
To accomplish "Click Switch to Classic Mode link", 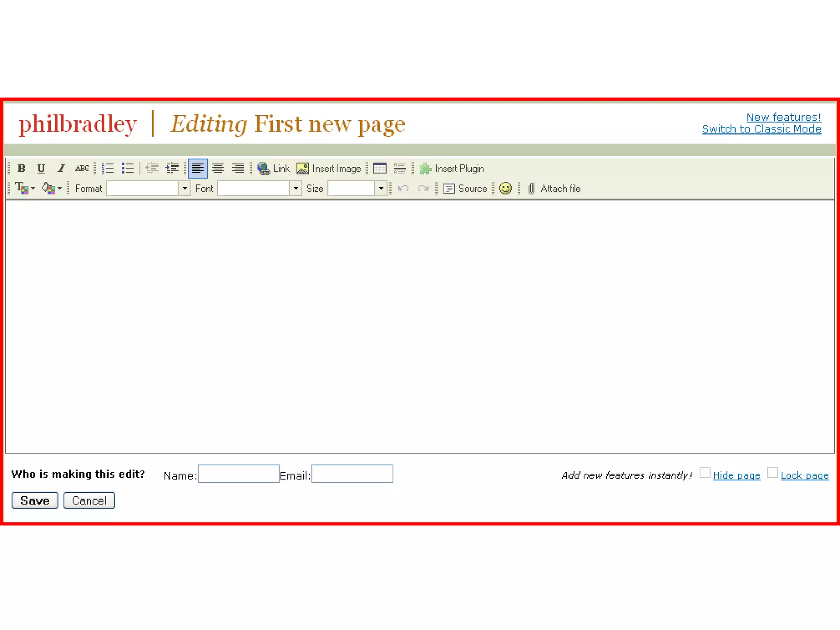I will click(x=761, y=129).
